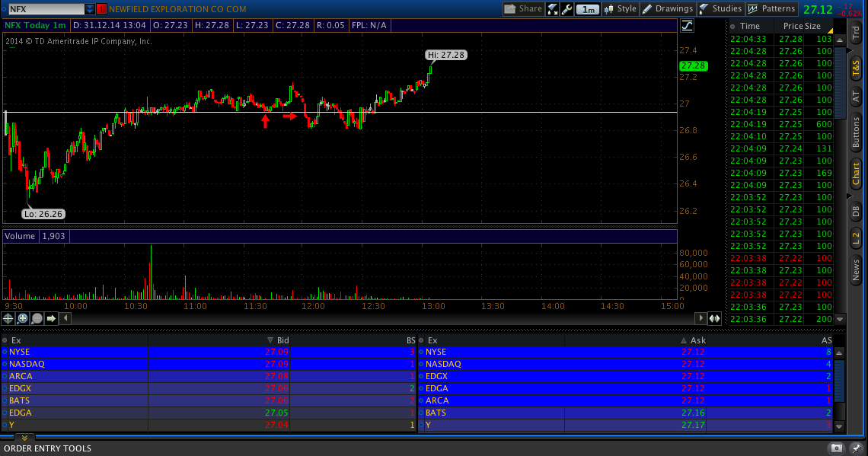Switch to the L 2 side tab

pos(856,238)
